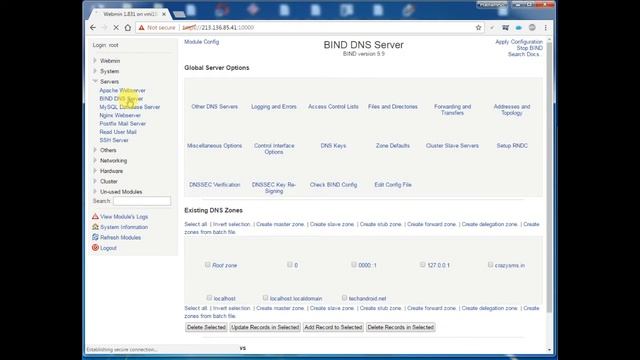Open Access Control Lists options
The image size is (640, 360).
tap(333, 107)
